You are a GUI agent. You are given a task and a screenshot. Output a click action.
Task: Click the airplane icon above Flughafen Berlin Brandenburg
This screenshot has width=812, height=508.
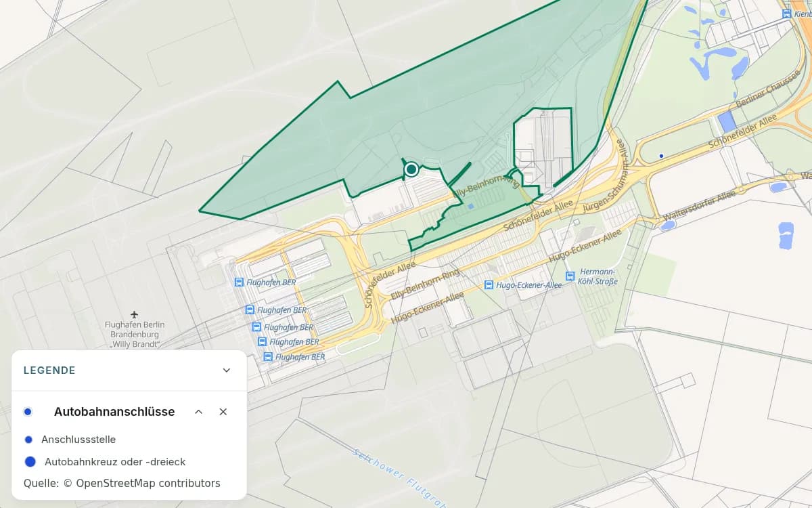135,315
